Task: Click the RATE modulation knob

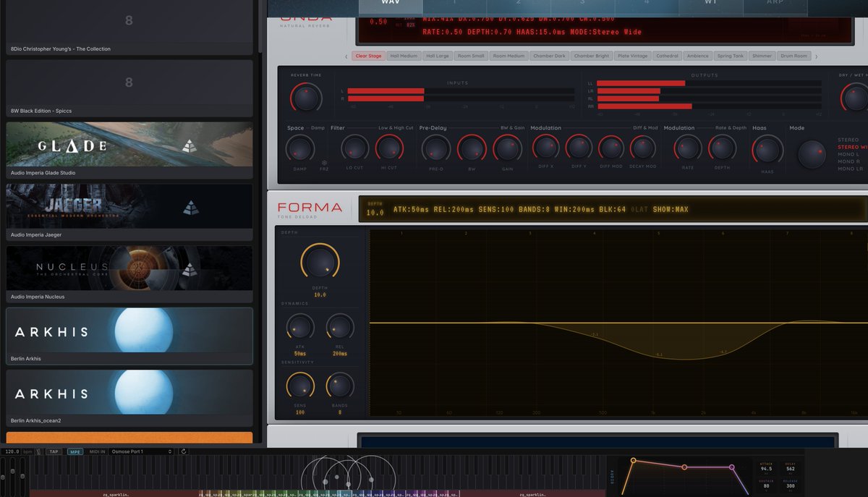Action: click(687, 148)
